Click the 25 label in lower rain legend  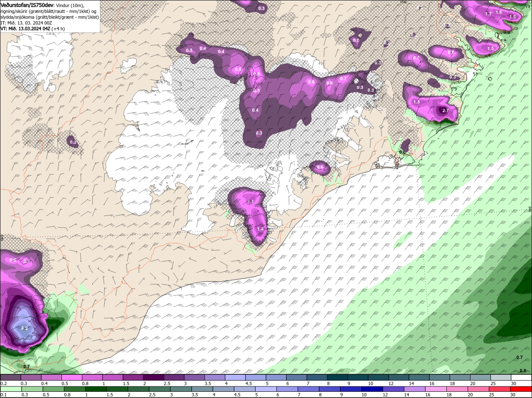492,395
